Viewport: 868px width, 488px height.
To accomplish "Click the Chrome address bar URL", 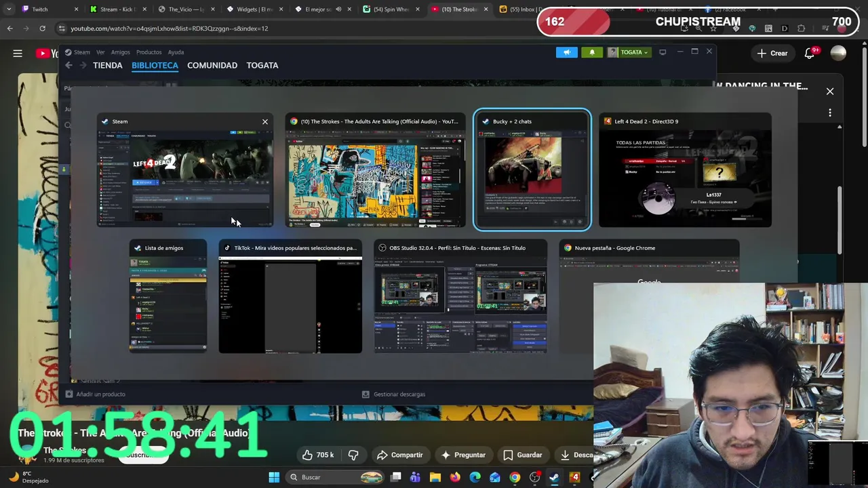I will coord(170,28).
